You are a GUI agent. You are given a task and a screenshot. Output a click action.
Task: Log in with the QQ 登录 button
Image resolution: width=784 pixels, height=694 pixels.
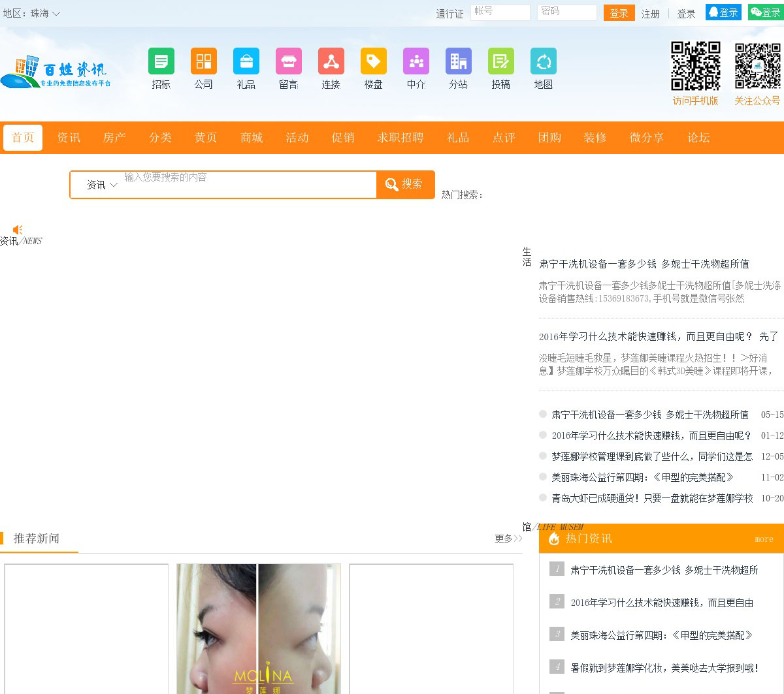[x=723, y=12]
